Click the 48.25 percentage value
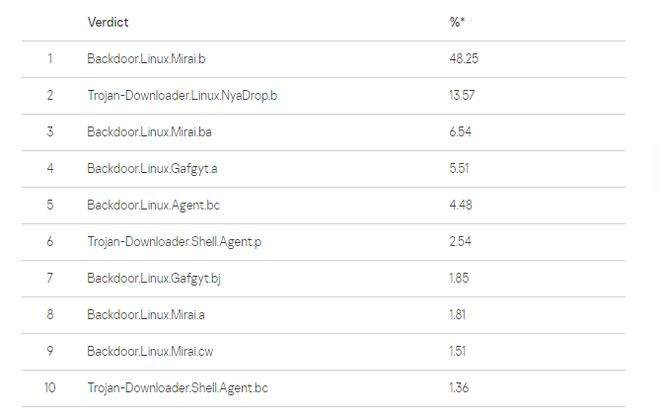The width and height of the screenshot is (660, 419). tap(464, 59)
